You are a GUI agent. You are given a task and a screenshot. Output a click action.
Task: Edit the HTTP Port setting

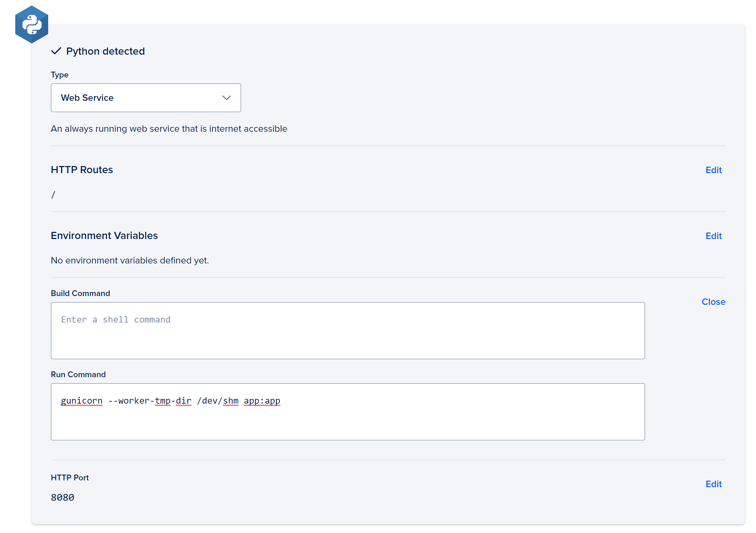713,484
